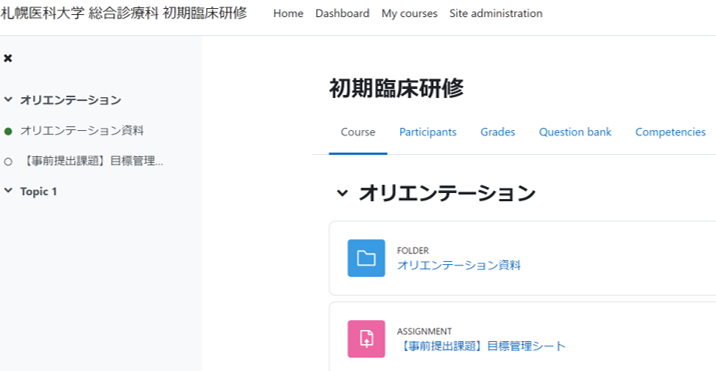The image size is (716, 371).
Task: Click the blue folder icon for オリエンテーション資料
Action: tap(366, 258)
